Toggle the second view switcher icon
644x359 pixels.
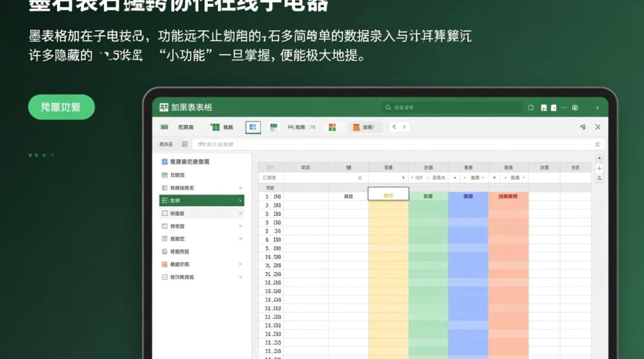coord(274,126)
